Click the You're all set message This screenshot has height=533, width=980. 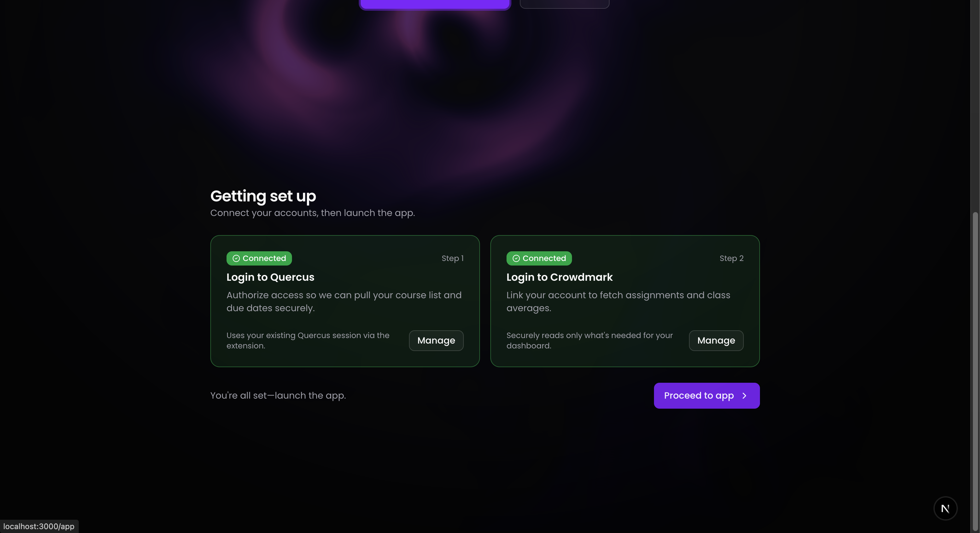278,396
